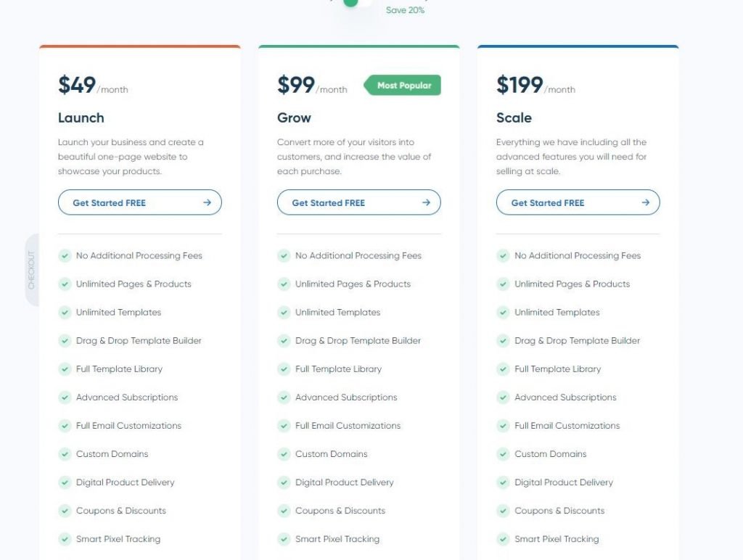
Task: Get started free with the $99 Grow plan
Action: 358,202
